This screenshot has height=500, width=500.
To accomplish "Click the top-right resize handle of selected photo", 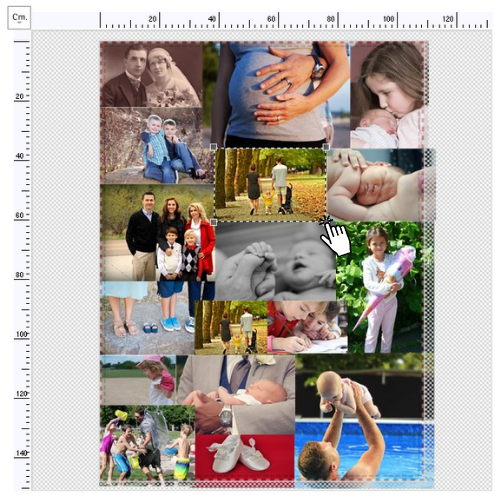I will pos(326,147).
